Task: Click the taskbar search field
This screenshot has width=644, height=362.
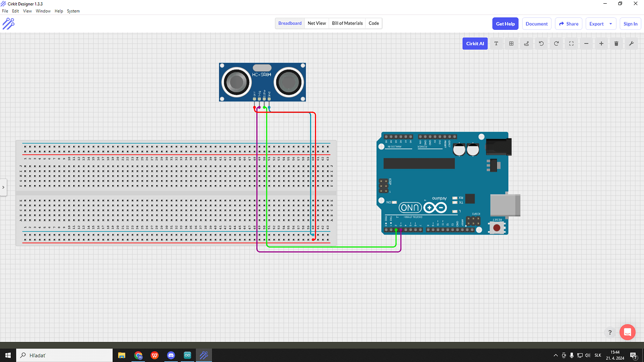Action: (x=64, y=355)
